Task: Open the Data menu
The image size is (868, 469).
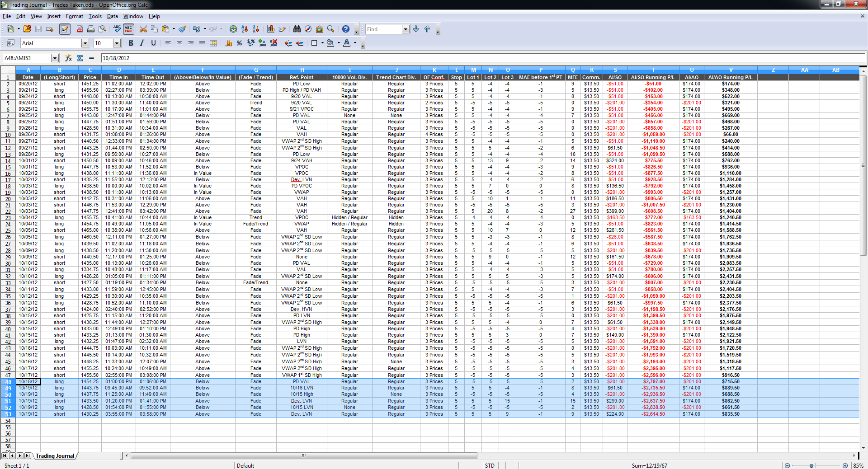Action: [x=113, y=16]
